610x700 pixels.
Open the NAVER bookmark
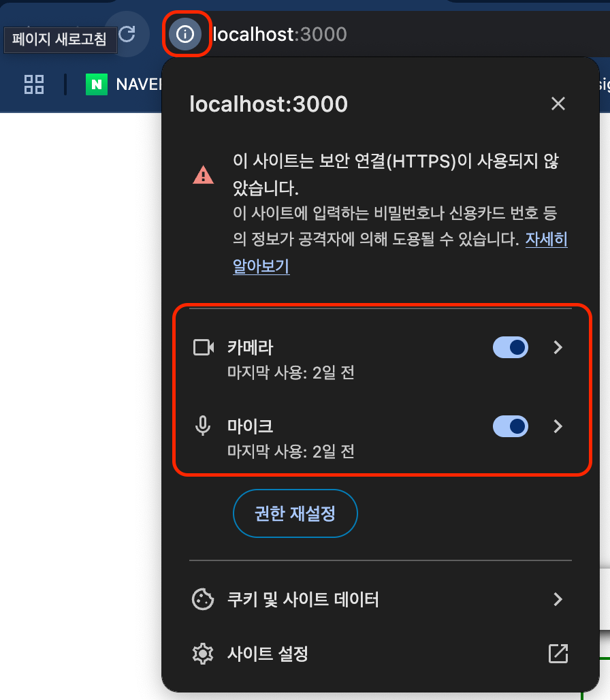pos(124,84)
